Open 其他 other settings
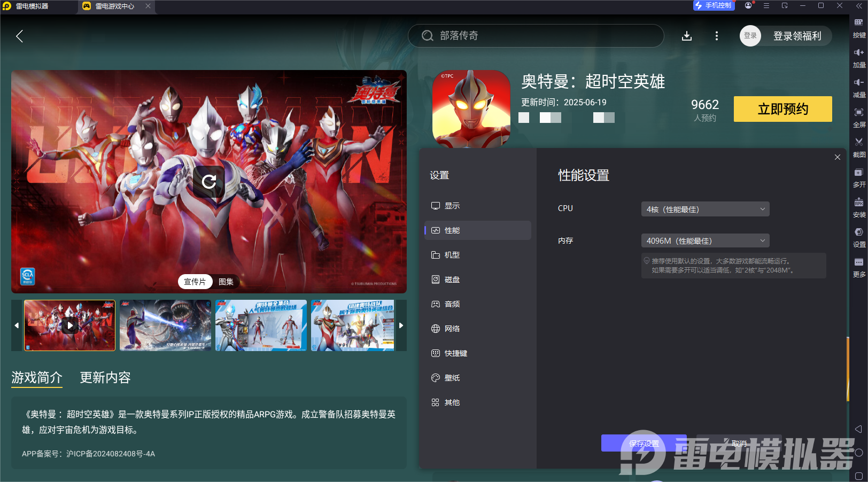This screenshot has height=482, width=868. (x=478, y=402)
